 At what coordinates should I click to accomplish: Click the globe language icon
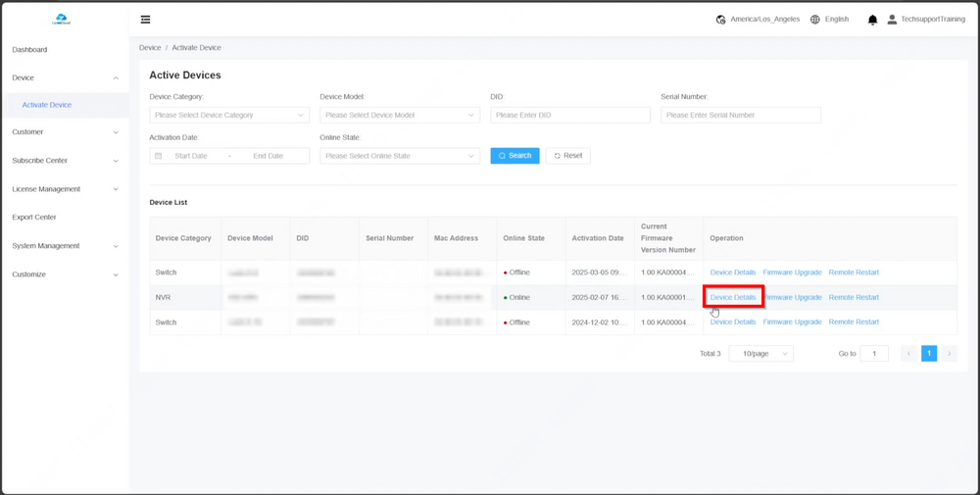[814, 20]
